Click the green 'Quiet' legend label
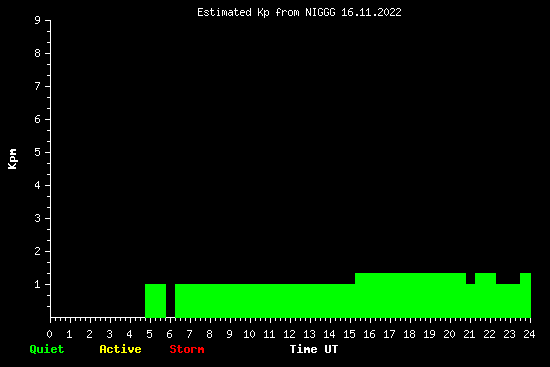 47,349
